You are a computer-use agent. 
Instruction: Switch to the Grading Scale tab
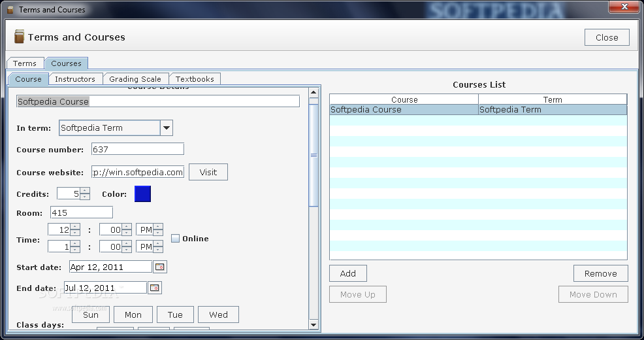coord(135,79)
